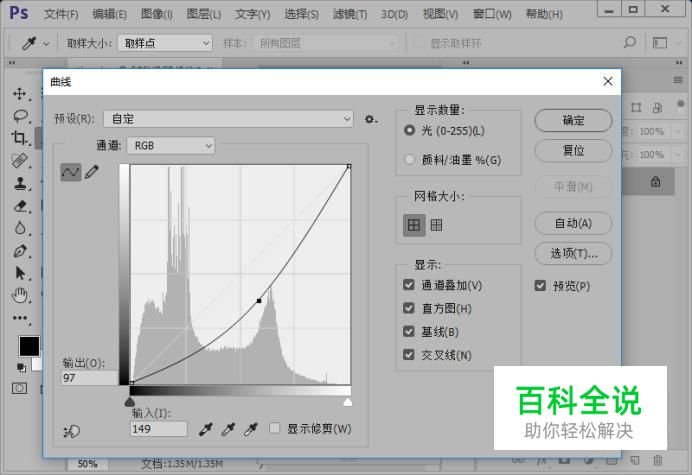Pick the black point eyedropper
Screen dimensions: 692x475
tap(205, 429)
